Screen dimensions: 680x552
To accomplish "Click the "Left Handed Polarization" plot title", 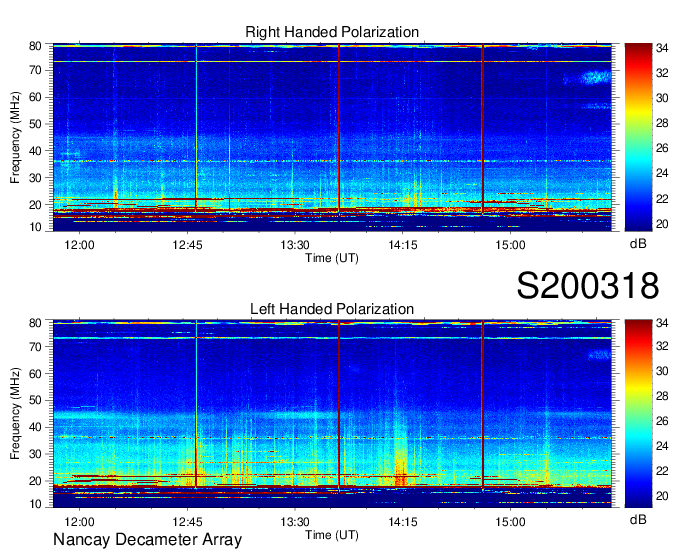I will tap(332, 309).
